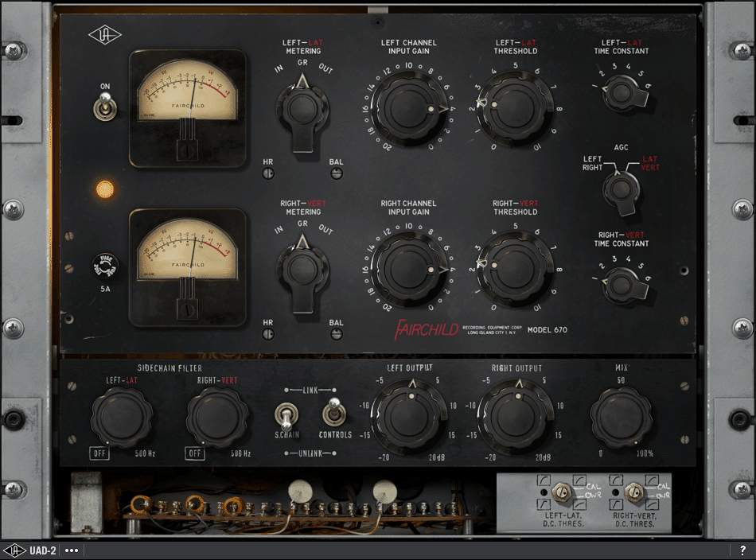Click the left white ceramic capacitor disc
Viewport: 756px width, 560px height.
pos(301,492)
